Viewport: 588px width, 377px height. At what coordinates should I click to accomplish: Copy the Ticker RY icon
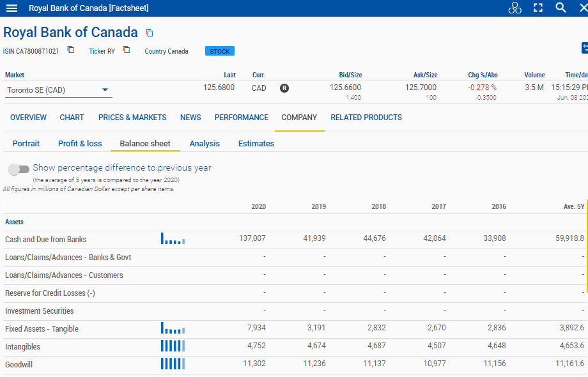pyautogui.click(x=127, y=50)
